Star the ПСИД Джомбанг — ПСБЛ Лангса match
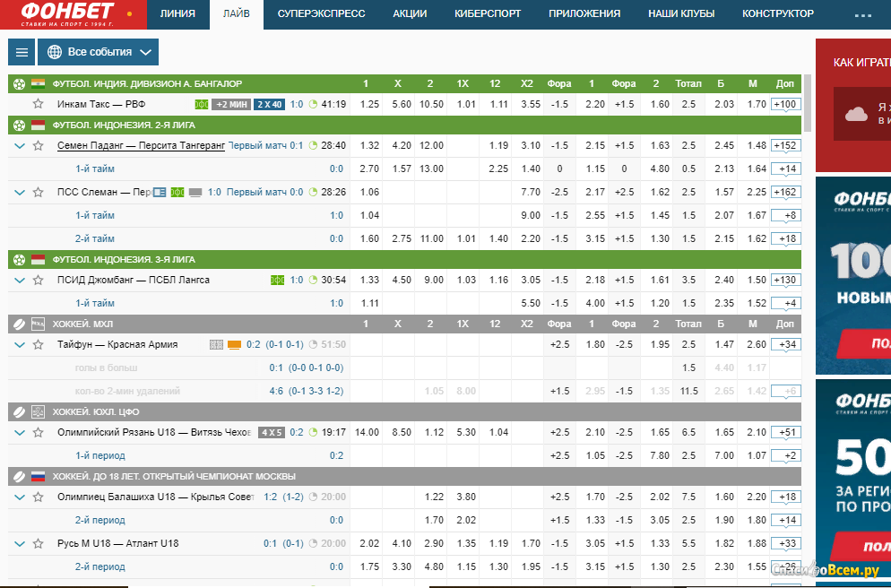The width and height of the screenshot is (891, 588). coord(38,281)
